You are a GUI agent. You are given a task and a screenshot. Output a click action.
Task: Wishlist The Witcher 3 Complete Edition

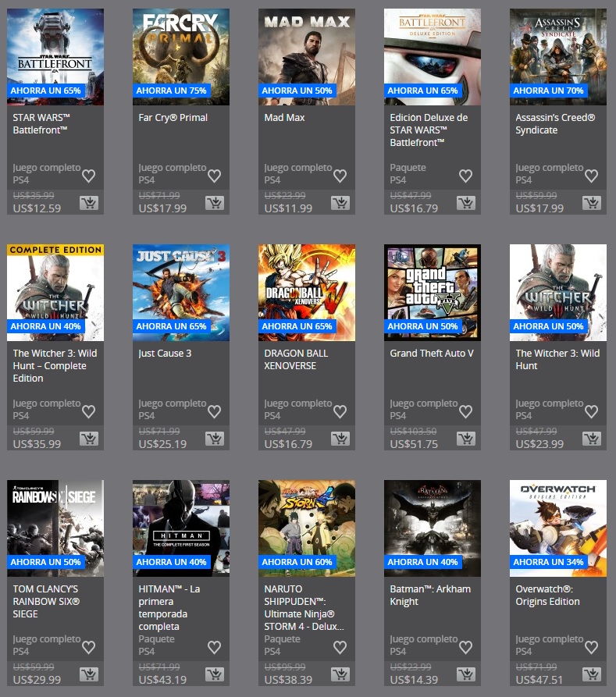tap(88, 411)
